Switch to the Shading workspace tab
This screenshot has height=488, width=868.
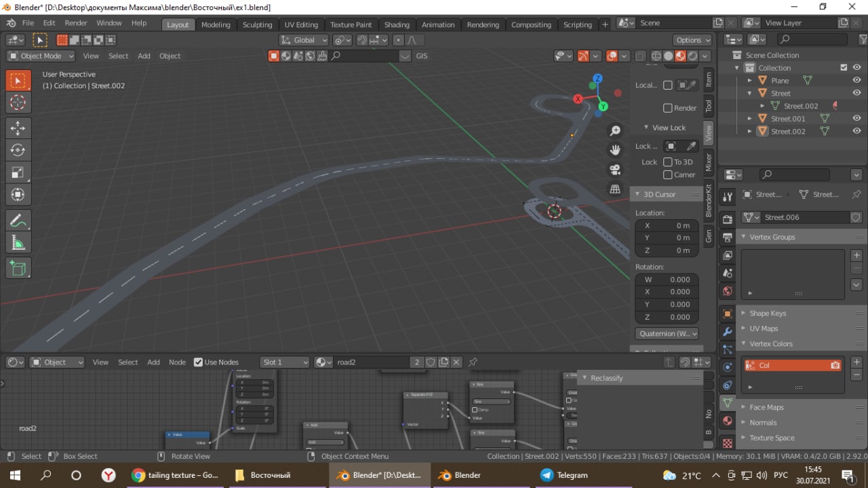tap(397, 25)
